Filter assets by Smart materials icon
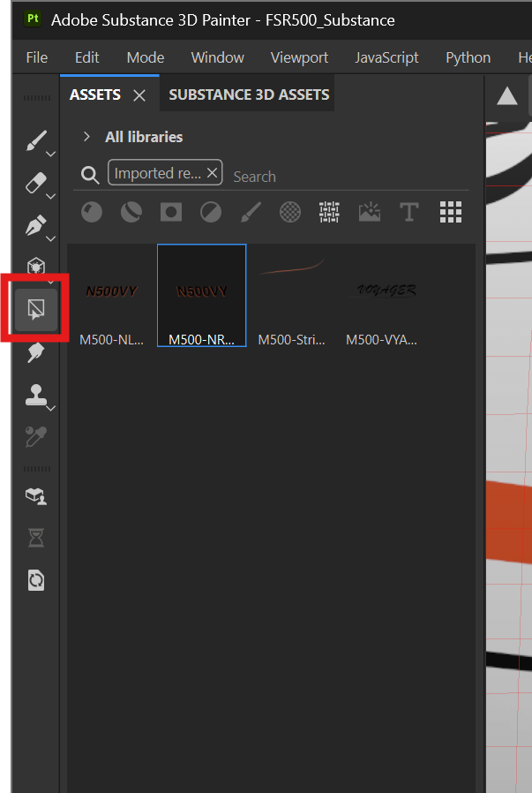The width and height of the screenshot is (532, 793). 131,212
